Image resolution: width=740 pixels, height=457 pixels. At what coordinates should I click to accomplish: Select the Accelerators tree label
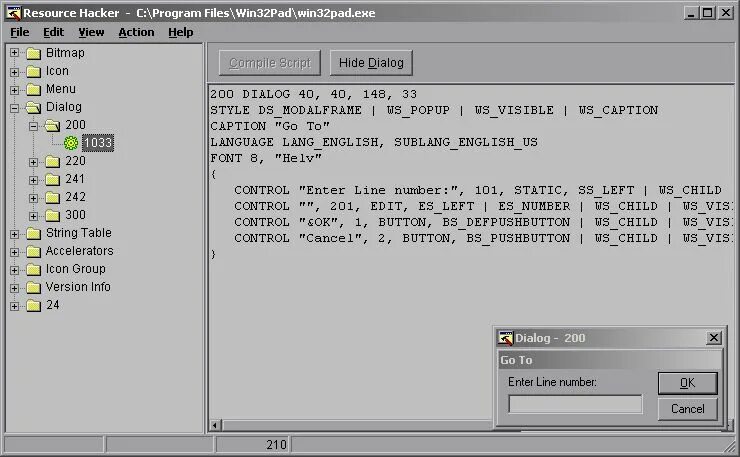(79, 251)
